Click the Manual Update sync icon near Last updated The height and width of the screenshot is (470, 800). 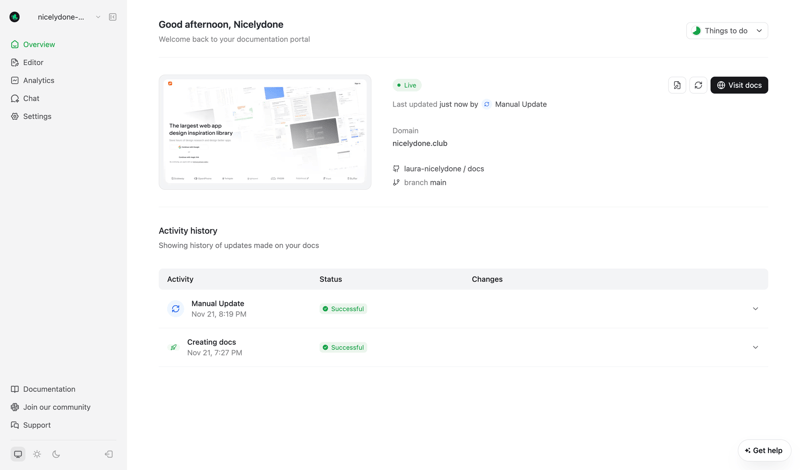pyautogui.click(x=487, y=104)
